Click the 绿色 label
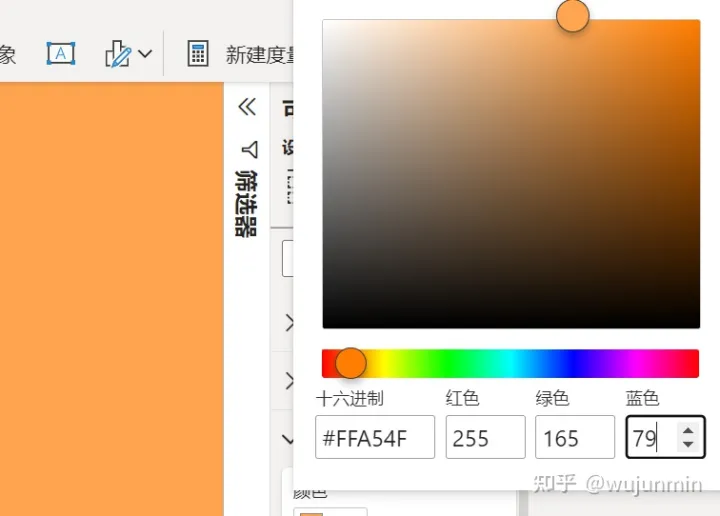This screenshot has width=720, height=516. pos(552,398)
